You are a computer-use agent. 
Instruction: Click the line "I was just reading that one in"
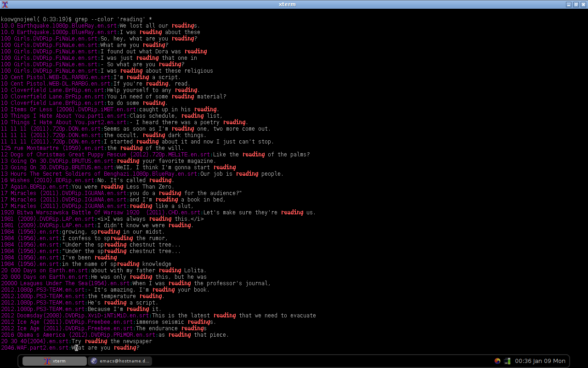click(x=149, y=58)
